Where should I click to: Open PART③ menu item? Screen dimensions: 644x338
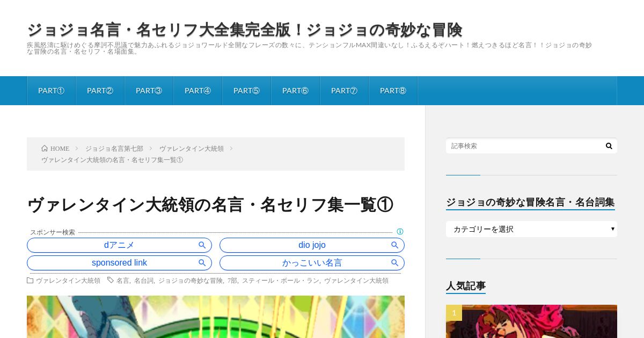tap(149, 91)
